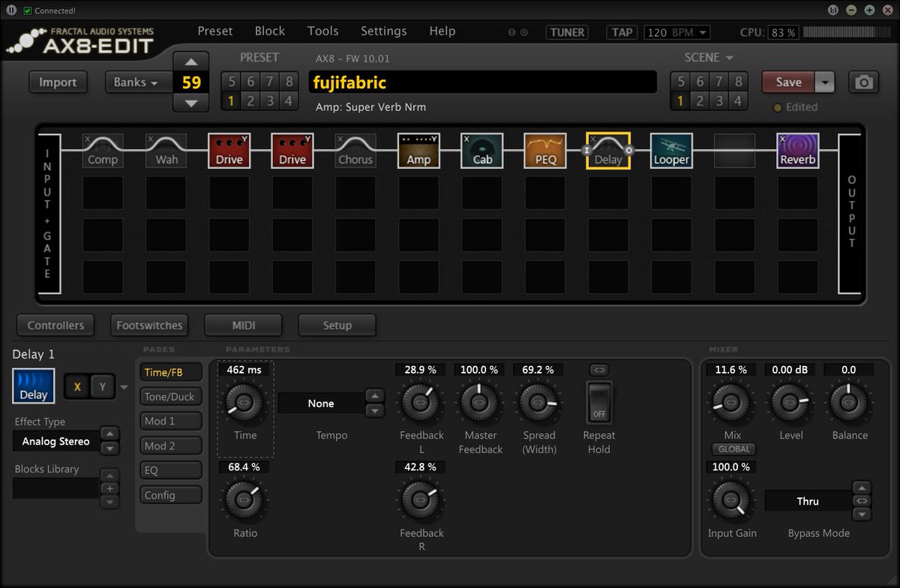Click the pause icon in the title bar
The width and height of the screenshot is (900, 588).
10,10
